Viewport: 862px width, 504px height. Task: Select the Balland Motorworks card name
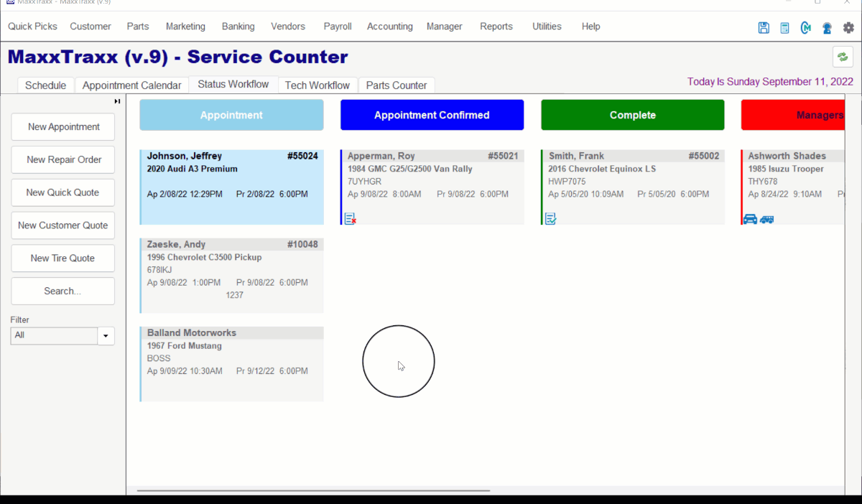click(x=192, y=333)
